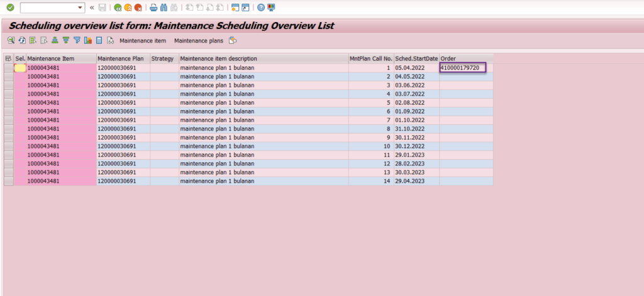Tick the Sel. checkbox in first row

click(20, 68)
